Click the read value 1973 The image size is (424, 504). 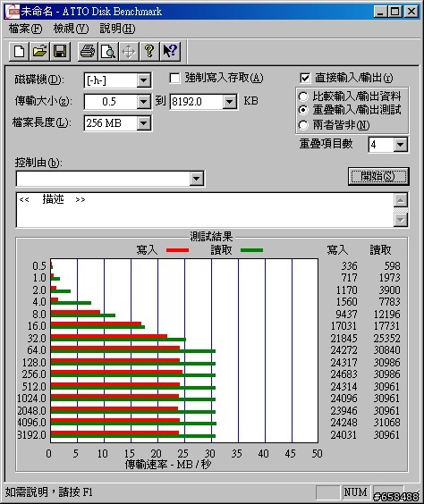tap(390, 278)
